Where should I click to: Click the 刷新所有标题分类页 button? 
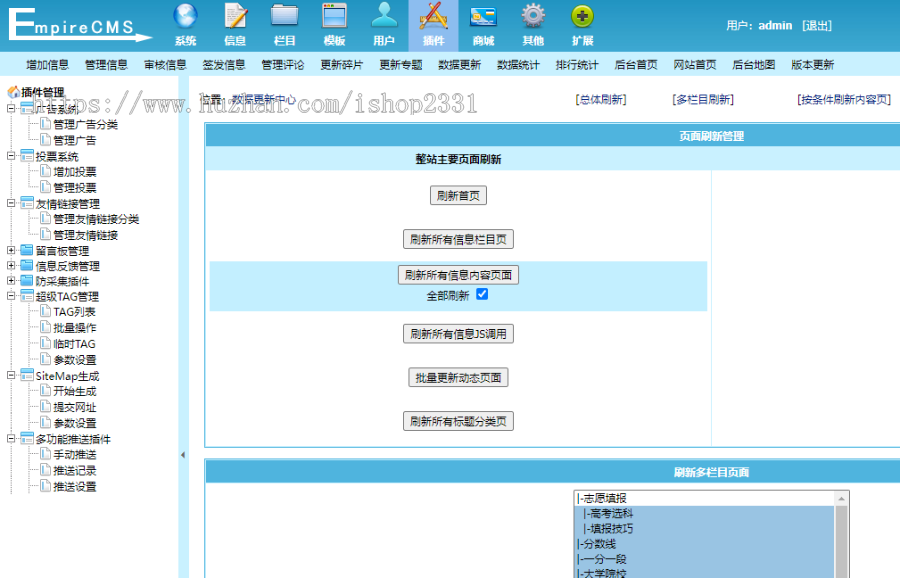point(459,421)
